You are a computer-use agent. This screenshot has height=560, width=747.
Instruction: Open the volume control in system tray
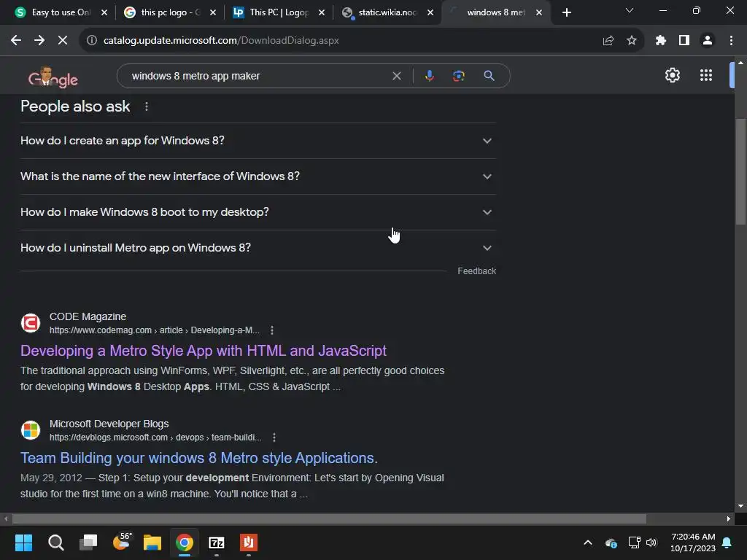651,542
